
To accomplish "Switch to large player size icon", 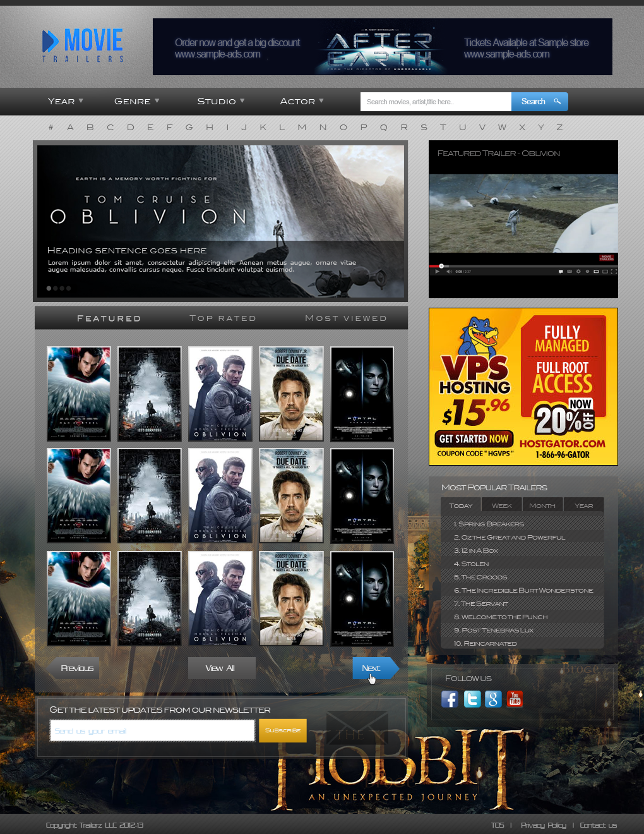I will 605,272.
